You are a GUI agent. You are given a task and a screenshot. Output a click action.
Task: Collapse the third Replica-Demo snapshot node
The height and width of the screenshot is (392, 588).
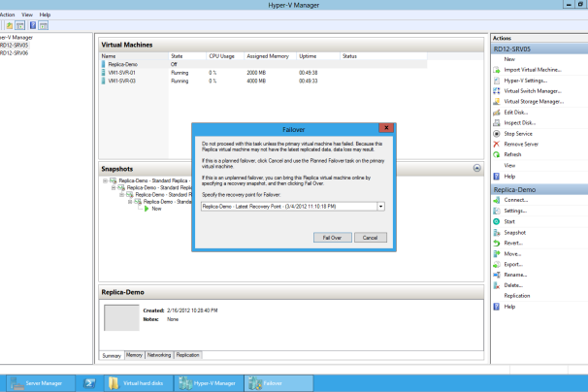pos(121,195)
